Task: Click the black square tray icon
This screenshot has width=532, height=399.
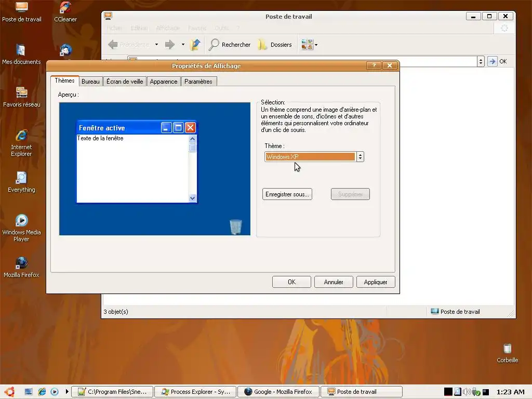Action: [x=448, y=392]
